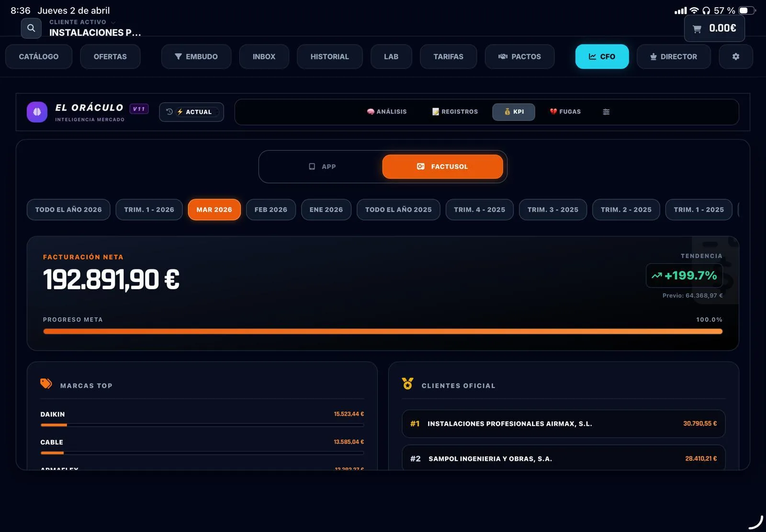Open client #2 Sampol Ingenieria y Obras
The height and width of the screenshot is (532, 766).
(x=563, y=458)
